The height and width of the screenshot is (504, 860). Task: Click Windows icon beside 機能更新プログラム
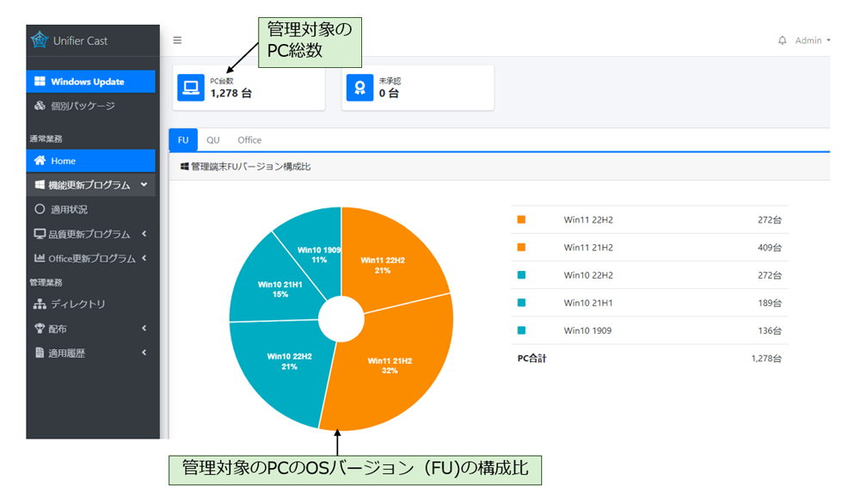(x=40, y=185)
